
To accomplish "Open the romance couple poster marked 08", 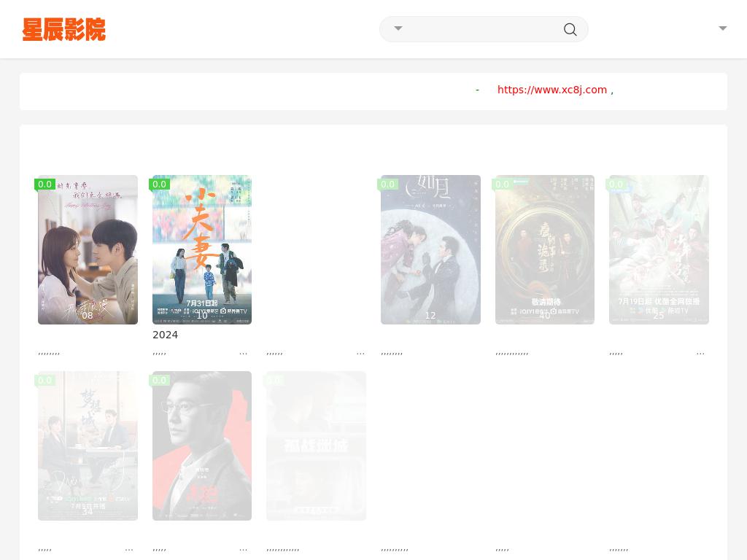I will (x=88, y=249).
